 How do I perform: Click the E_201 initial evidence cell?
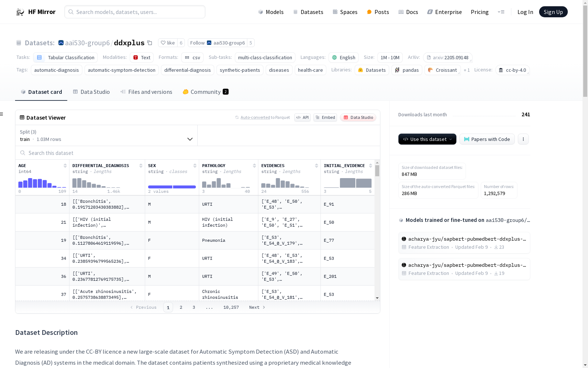coord(348,276)
